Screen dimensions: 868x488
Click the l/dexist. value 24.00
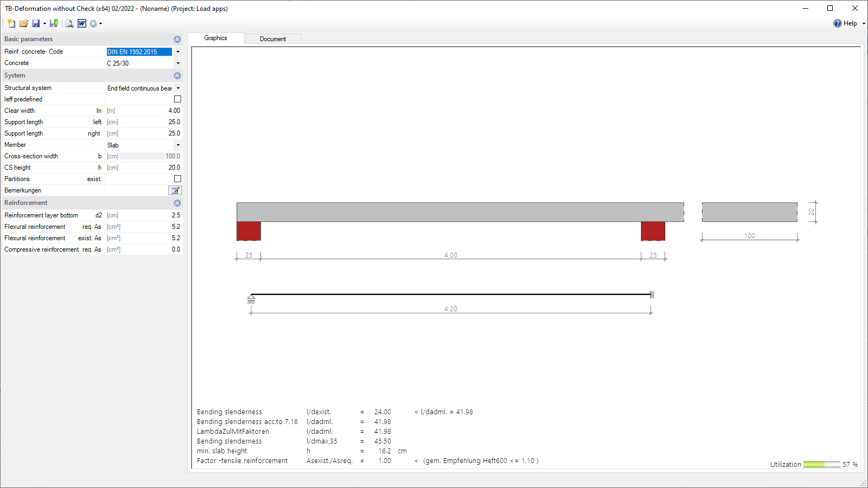(382, 412)
